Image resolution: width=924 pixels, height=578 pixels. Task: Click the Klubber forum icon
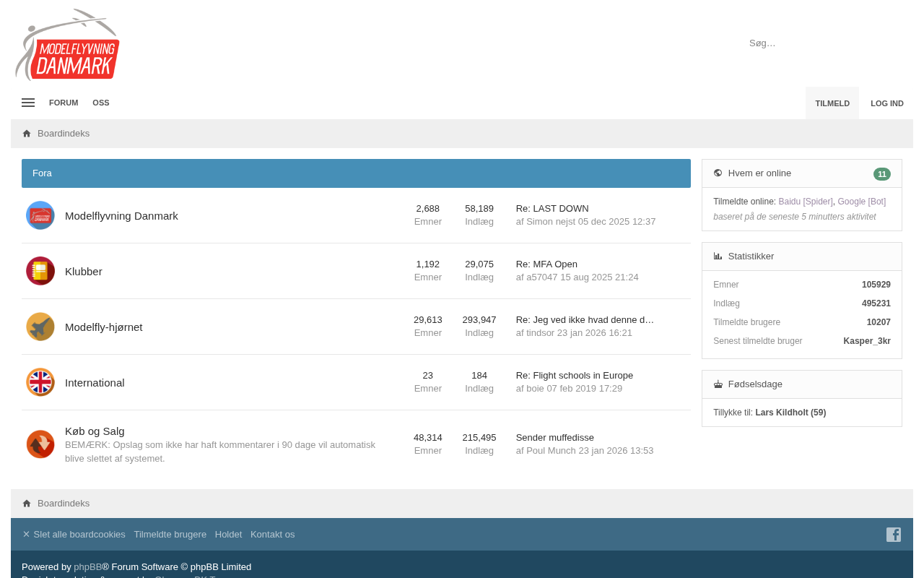pos(40,271)
